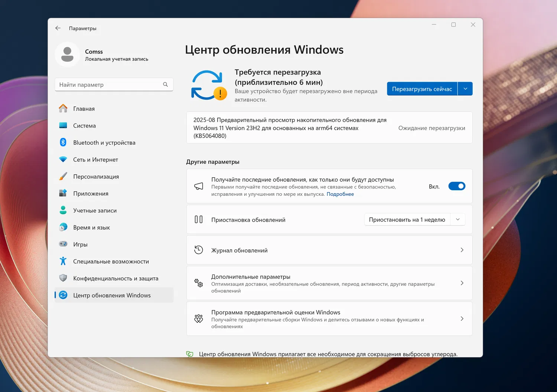Open Сеть и Интернет settings
Image resolution: width=557 pixels, height=392 pixels.
pos(114,159)
